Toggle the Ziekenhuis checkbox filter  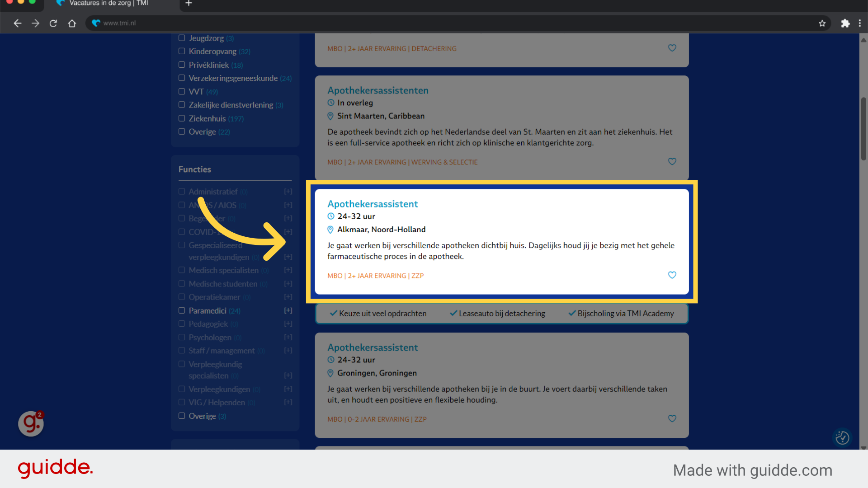pyautogui.click(x=181, y=118)
